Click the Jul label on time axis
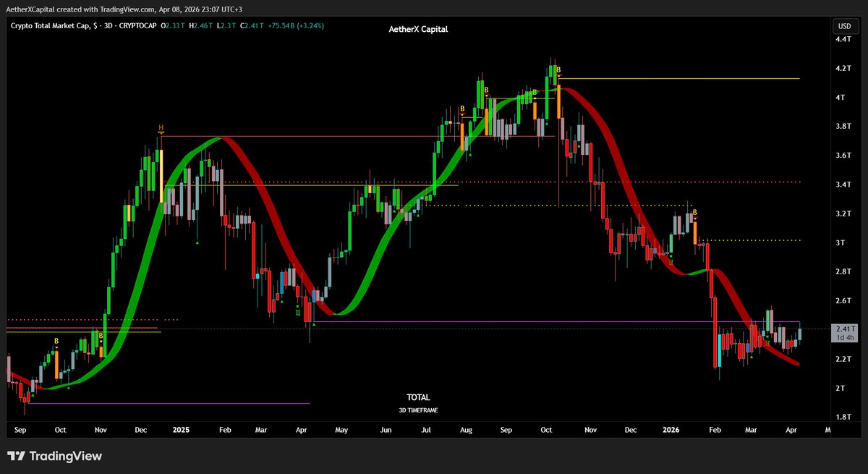Image resolution: width=868 pixels, height=474 pixels. click(x=426, y=430)
